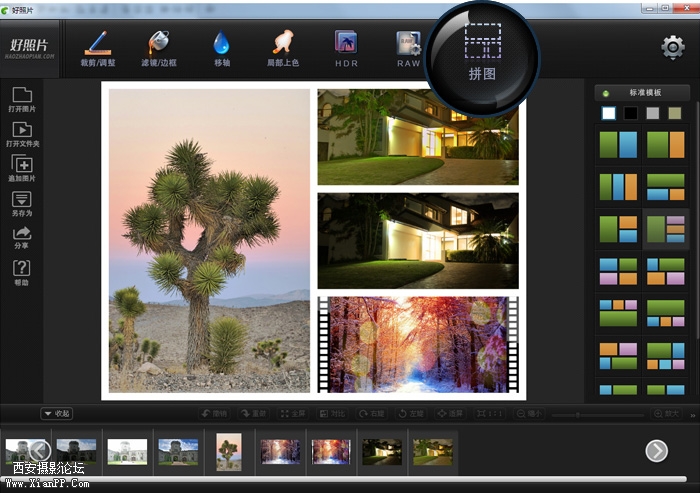This screenshot has height=493, width=700.
Task: Click 追加图片 add image in sidebar
Action: coord(22,169)
